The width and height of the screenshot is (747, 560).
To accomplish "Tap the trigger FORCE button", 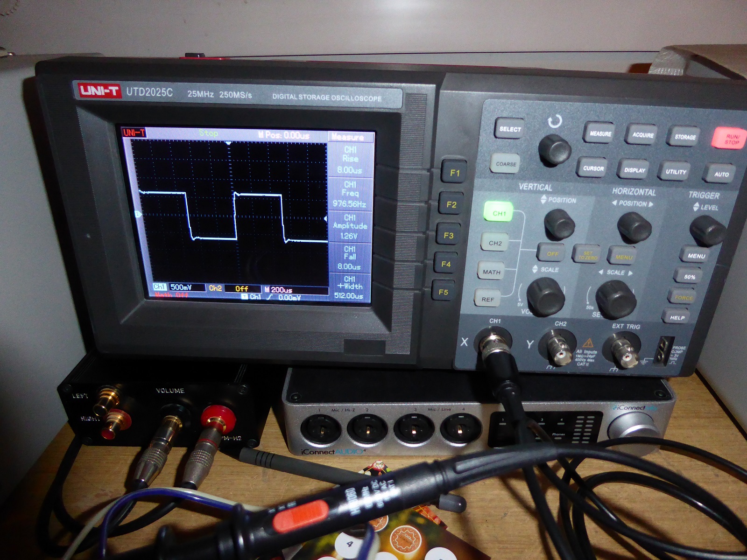I will pyautogui.click(x=684, y=297).
